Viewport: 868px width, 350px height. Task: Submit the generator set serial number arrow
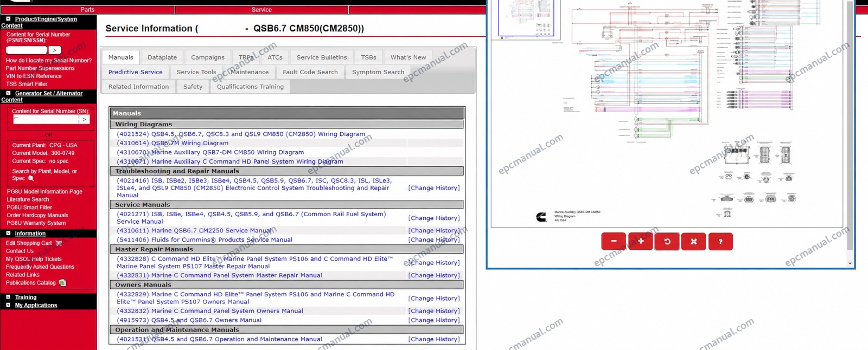pyautogui.click(x=84, y=120)
